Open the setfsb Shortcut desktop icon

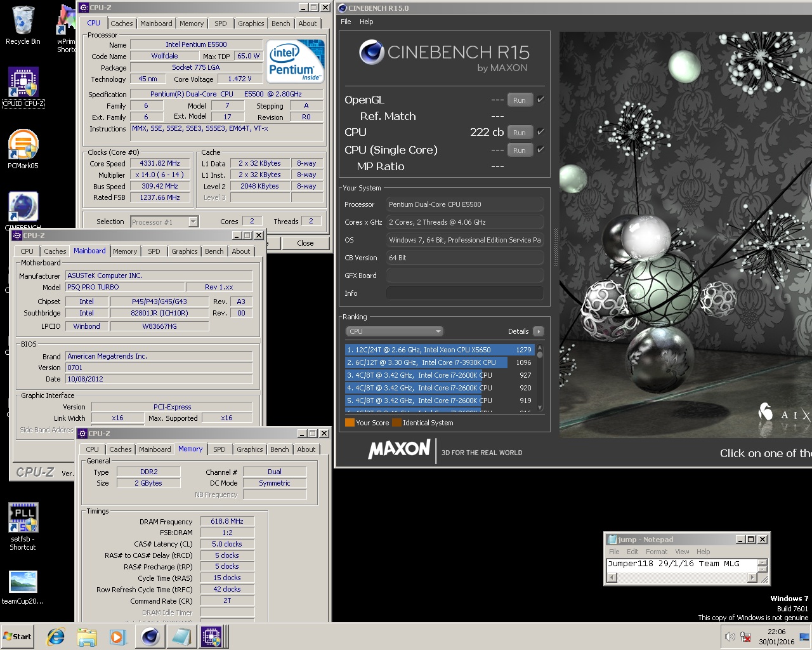pos(23,526)
